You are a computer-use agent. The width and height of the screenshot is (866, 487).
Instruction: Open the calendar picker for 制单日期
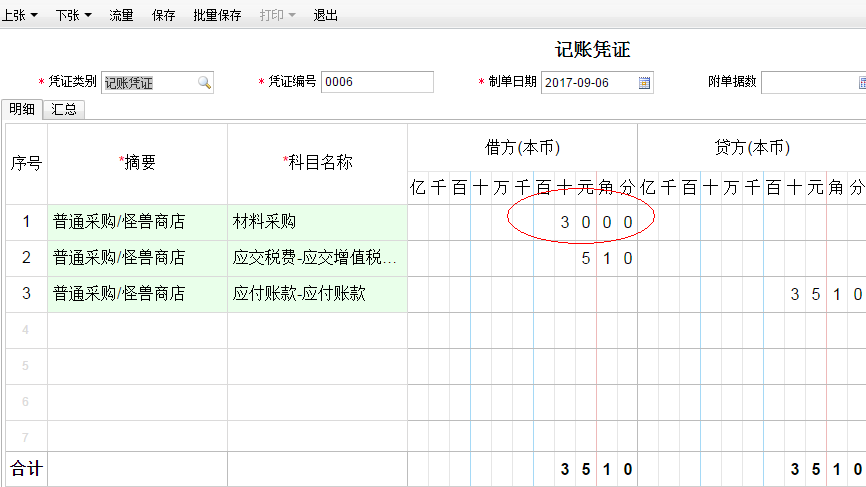point(644,83)
